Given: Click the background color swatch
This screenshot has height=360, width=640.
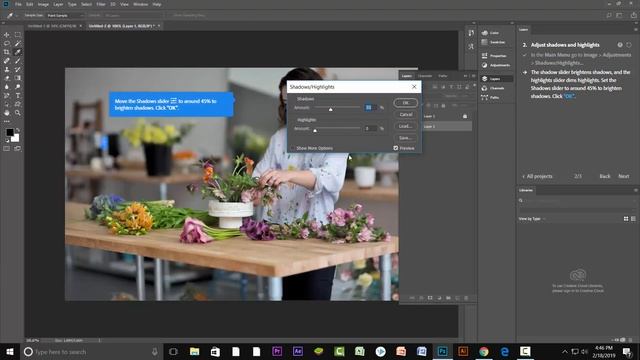Looking at the screenshot, I should point(16,138).
